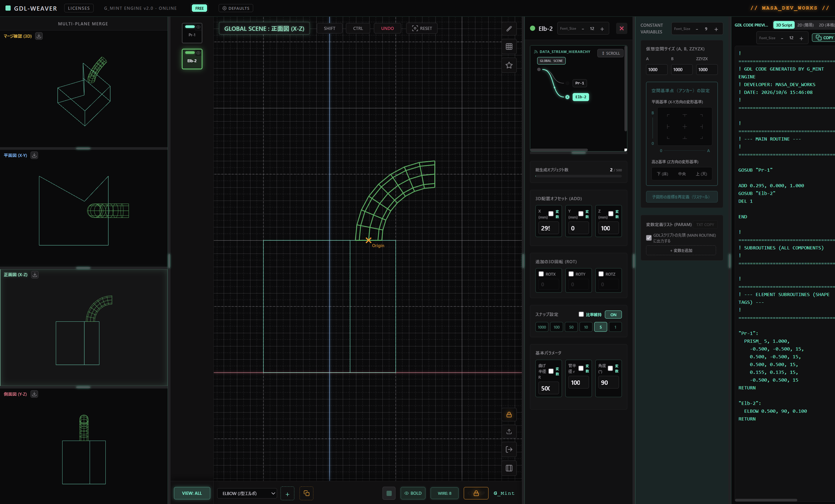Viewport: 835px width, 504px height.
Task: Check the 比率維持 checkbox
Action: pyautogui.click(x=581, y=314)
